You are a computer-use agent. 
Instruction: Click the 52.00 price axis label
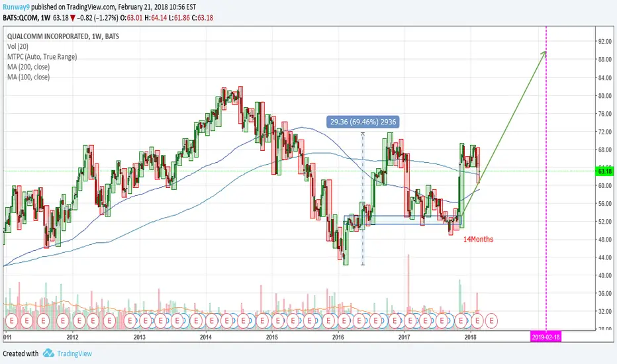pyautogui.click(x=605, y=222)
